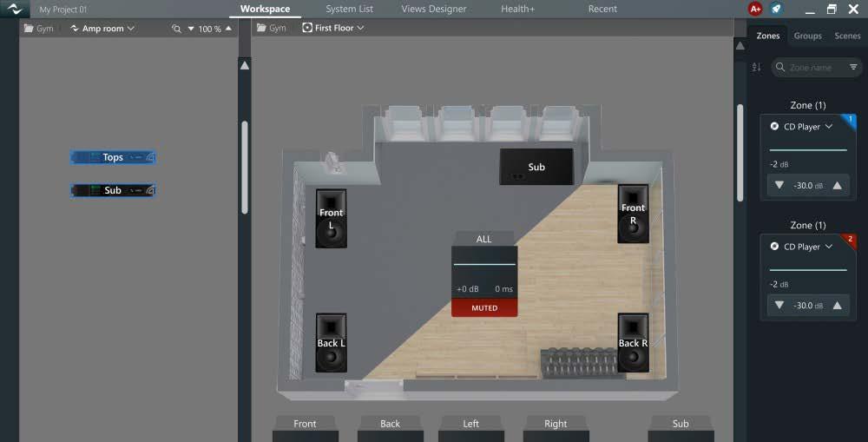Lower zone 2 level with down triangle
The width and height of the screenshot is (868, 442).
coord(779,305)
